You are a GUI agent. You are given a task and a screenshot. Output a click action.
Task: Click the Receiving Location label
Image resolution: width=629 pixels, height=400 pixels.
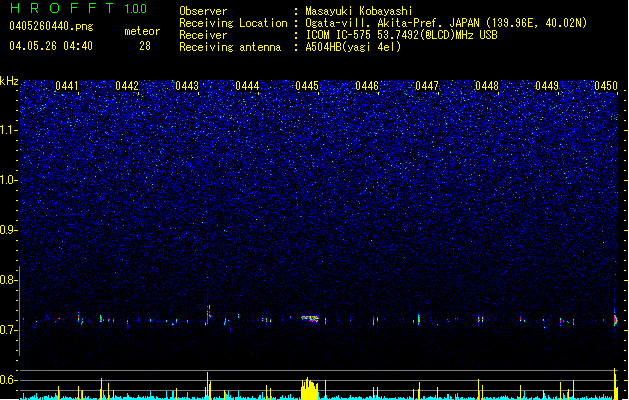click(x=233, y=23)
